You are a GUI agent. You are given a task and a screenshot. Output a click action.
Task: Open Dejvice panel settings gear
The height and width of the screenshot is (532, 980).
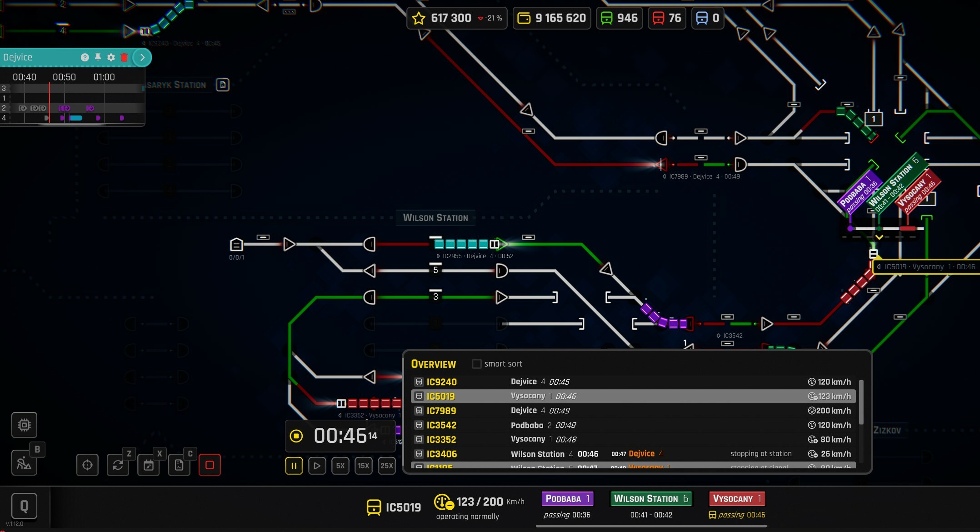tap(111, 57)
